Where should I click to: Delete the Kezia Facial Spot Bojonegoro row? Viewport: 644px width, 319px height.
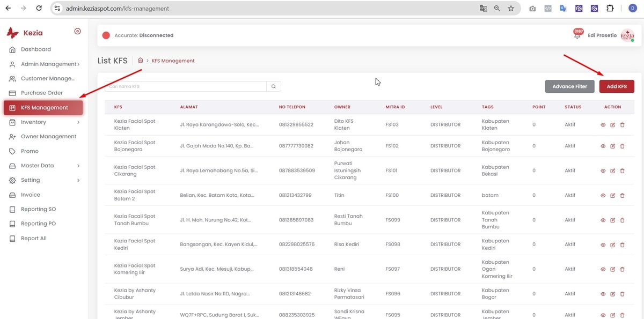(623, 146)
